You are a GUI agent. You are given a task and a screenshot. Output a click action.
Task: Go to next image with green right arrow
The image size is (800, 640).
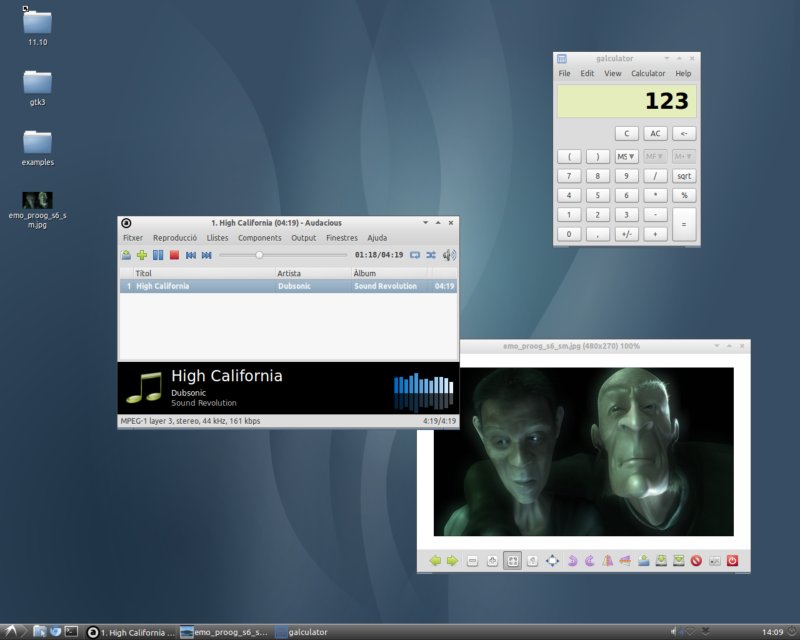[453, 561]
